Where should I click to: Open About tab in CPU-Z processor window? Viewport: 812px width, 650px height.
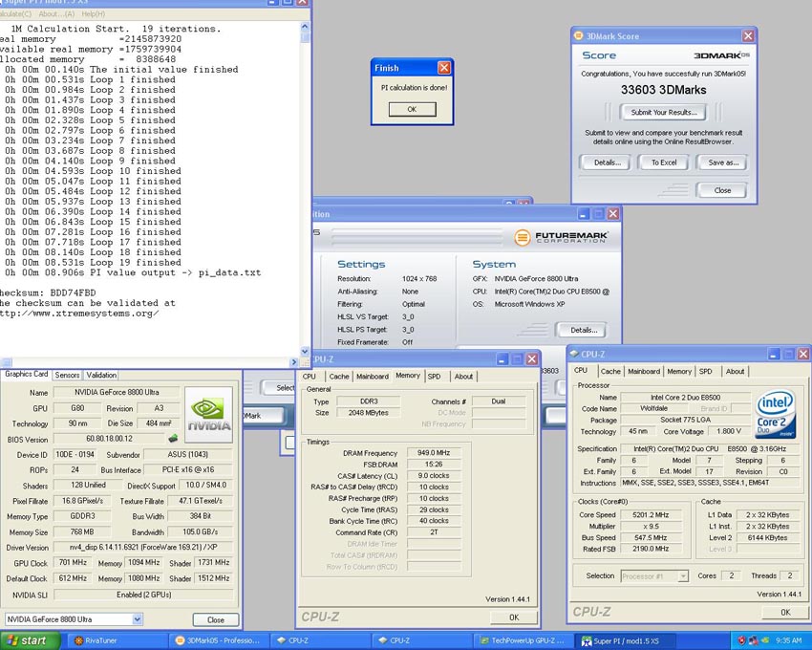click(735, 371)
